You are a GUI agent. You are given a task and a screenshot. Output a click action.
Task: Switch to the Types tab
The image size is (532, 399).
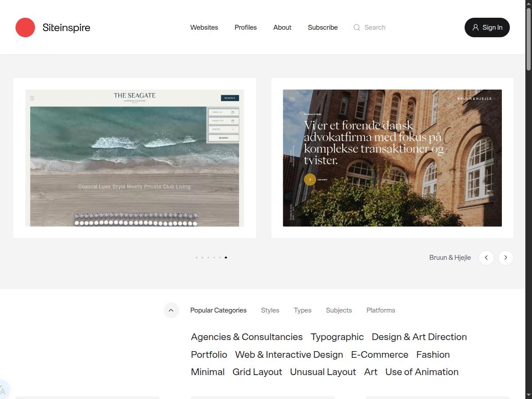(302, 310)
